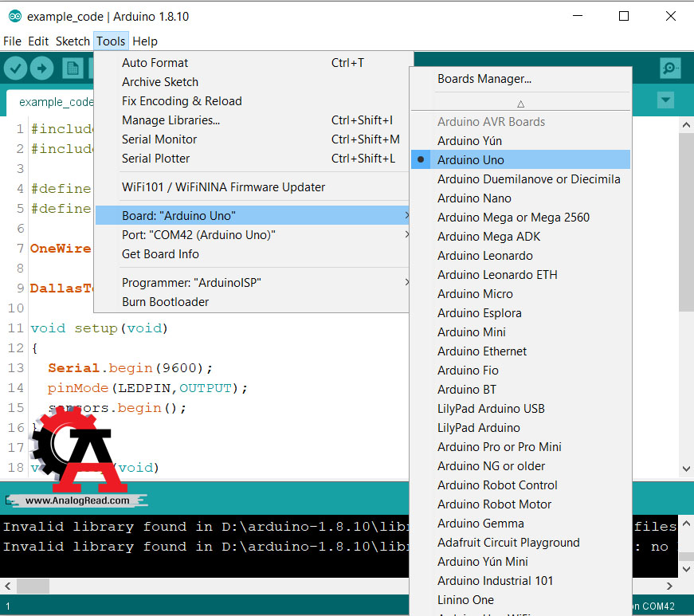The image size is (694, 616).
Task: Open the Help menu
Action: click(x=145, y=41)
